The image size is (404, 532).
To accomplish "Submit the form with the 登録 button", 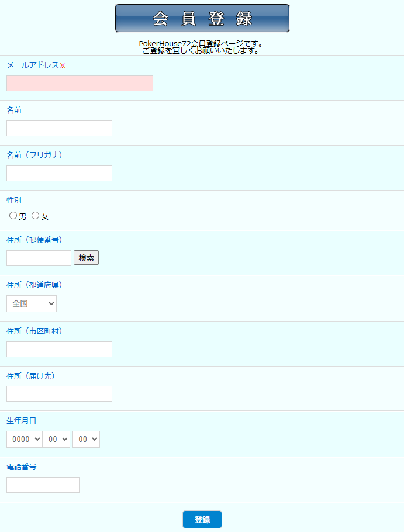I will click(202, 519).
